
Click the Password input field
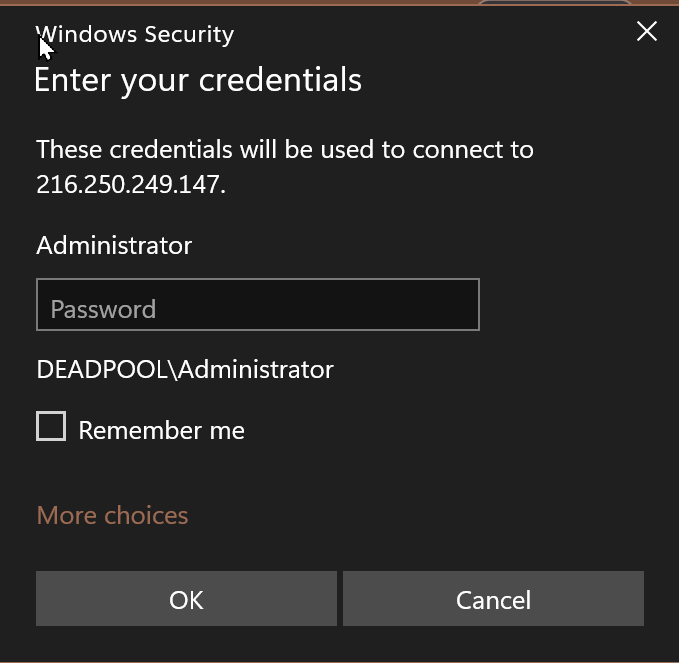click(258, 305)
